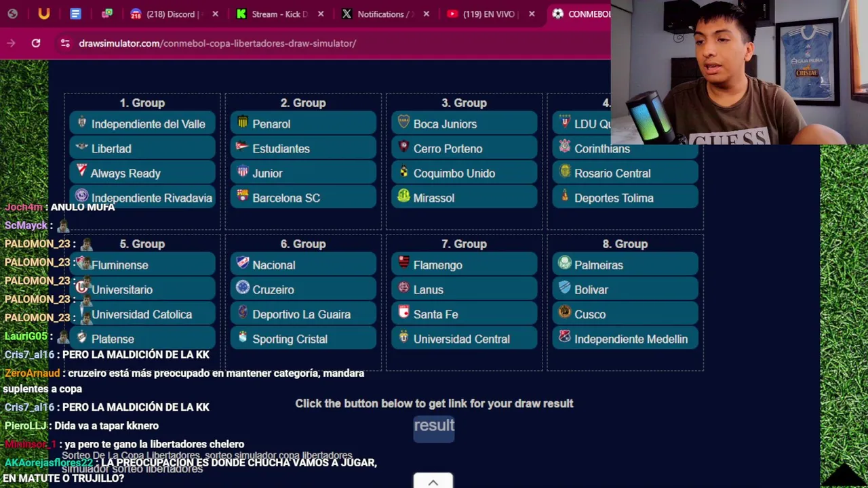The image size is (868, 488).
Task: Click chat username ZeroArnaud
Action: pyautogui.click(x=33, y=373)
